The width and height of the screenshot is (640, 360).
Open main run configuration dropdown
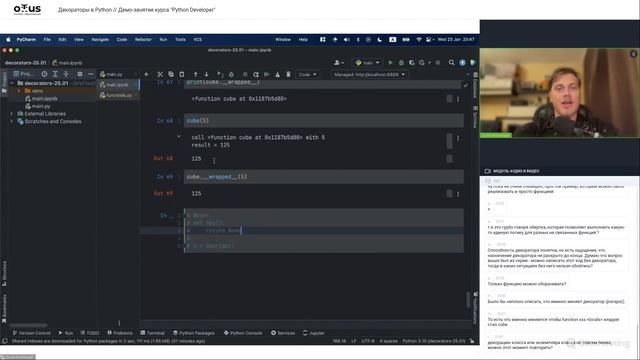tap(367, 62)
